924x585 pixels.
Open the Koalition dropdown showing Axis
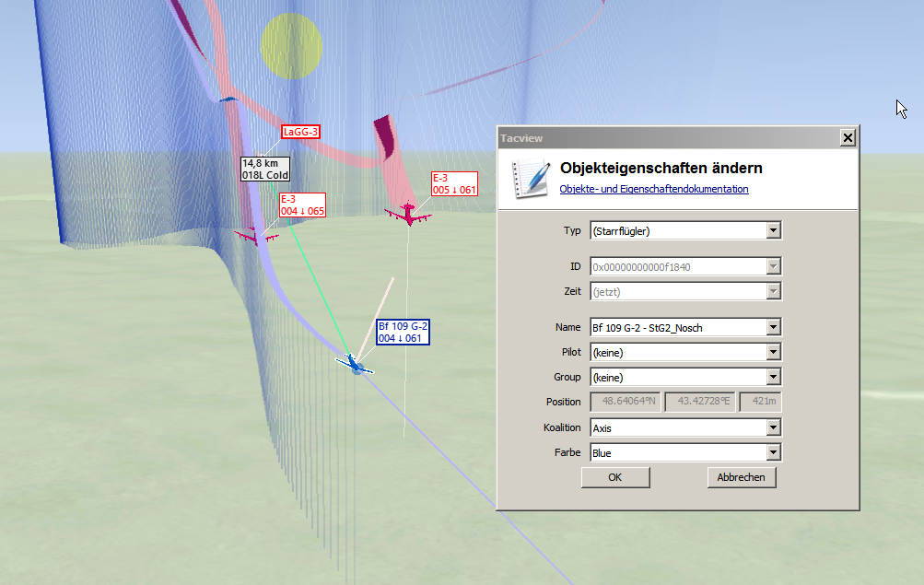[774, 427]
